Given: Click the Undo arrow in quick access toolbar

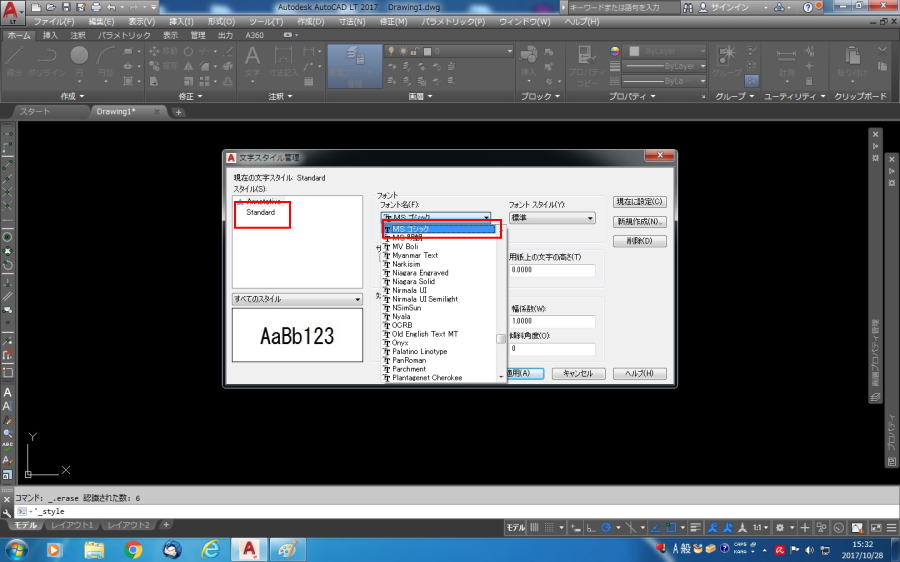Looking at the screenshot, I should pos(111,7).
